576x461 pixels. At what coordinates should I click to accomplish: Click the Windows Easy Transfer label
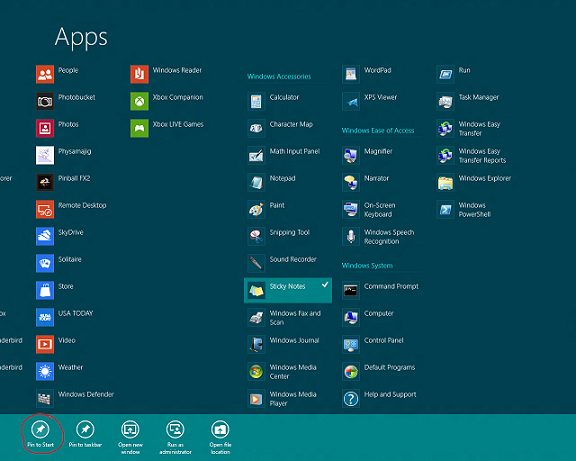coord(479,129)
